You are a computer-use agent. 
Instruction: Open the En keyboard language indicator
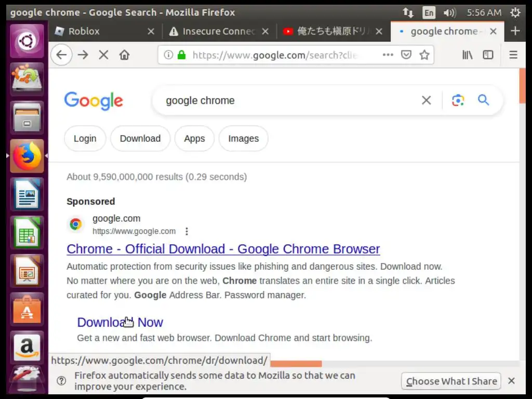point(429,12)
